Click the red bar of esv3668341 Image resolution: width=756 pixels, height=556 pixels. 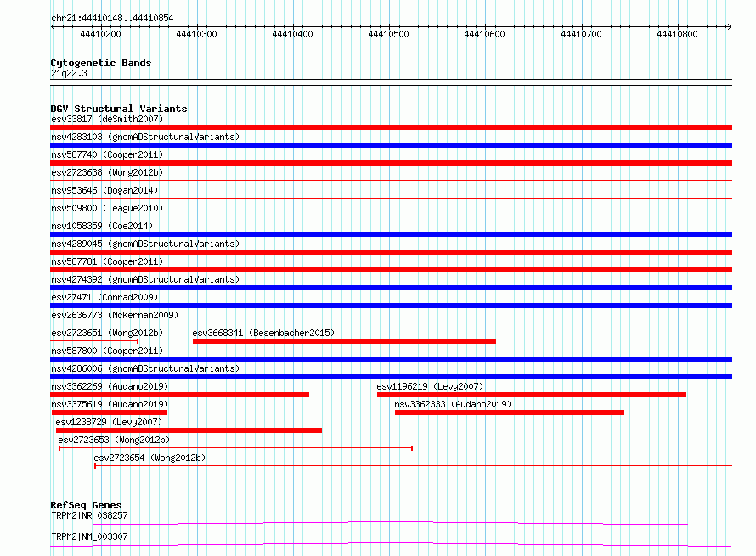pyautogui.click(x=344, y=341)
